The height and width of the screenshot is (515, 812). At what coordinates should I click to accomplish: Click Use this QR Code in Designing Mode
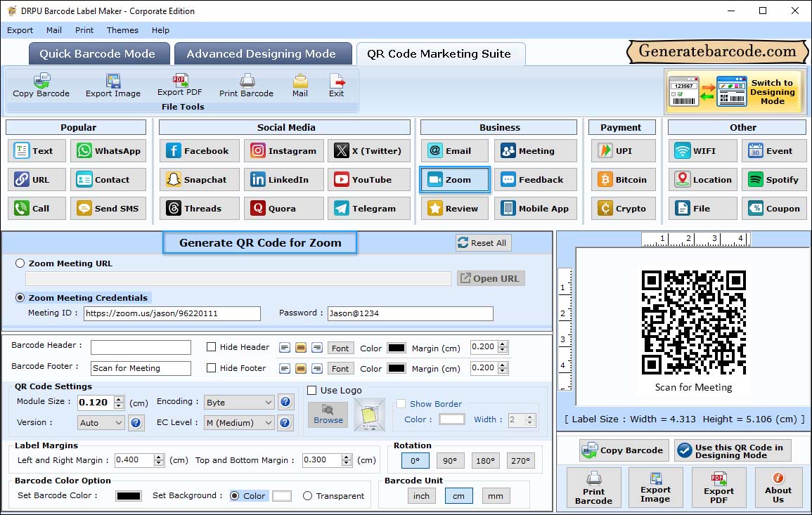tap(733, 451)
